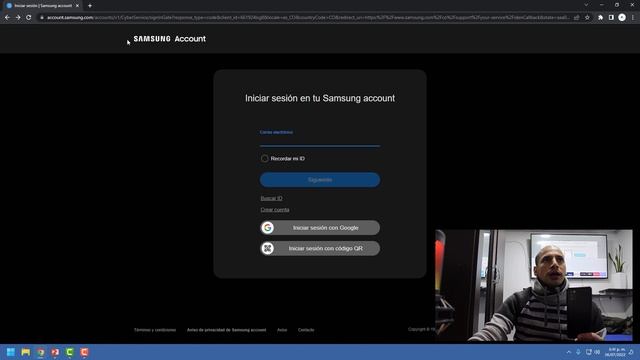The width and height of the screenshot is (640, 360).
Task: Click the webcam overlay video thumbnail
Action: pyautogui.click(x=534, y=285)
